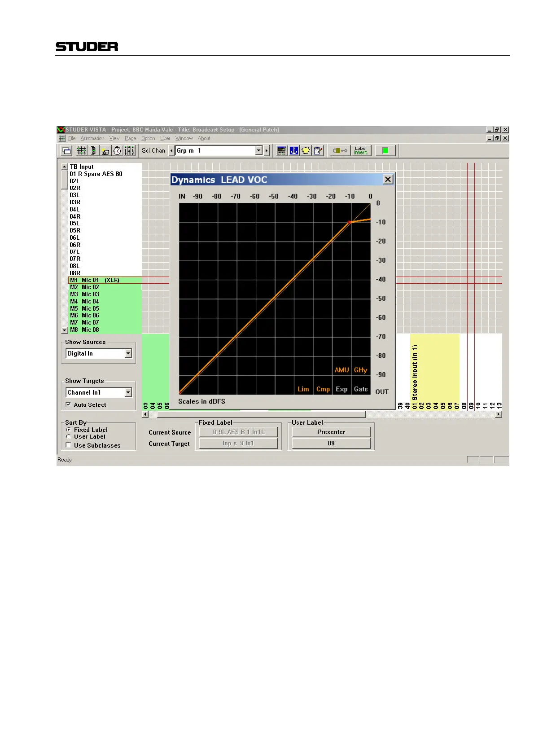This screenshot has width=534, height=756.
Task: Toggle the GHy button in Dynamics graph
Action: click(361, 370)
